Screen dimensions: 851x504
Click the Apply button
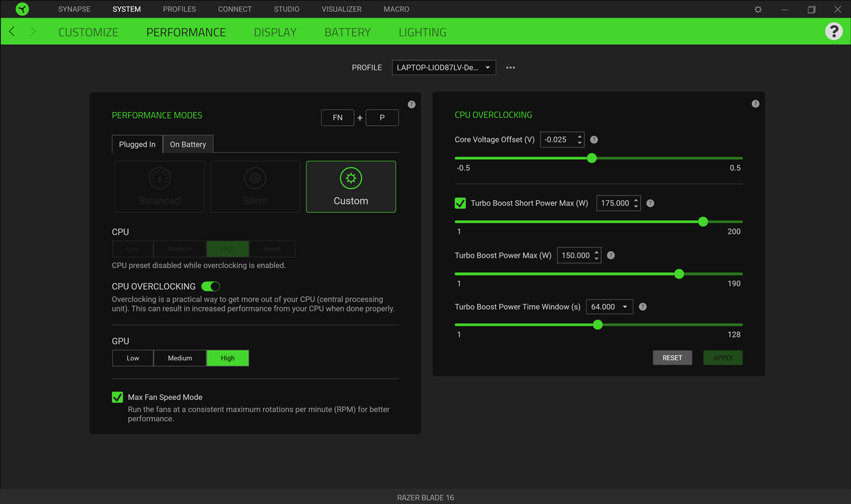tap(723, 358)
